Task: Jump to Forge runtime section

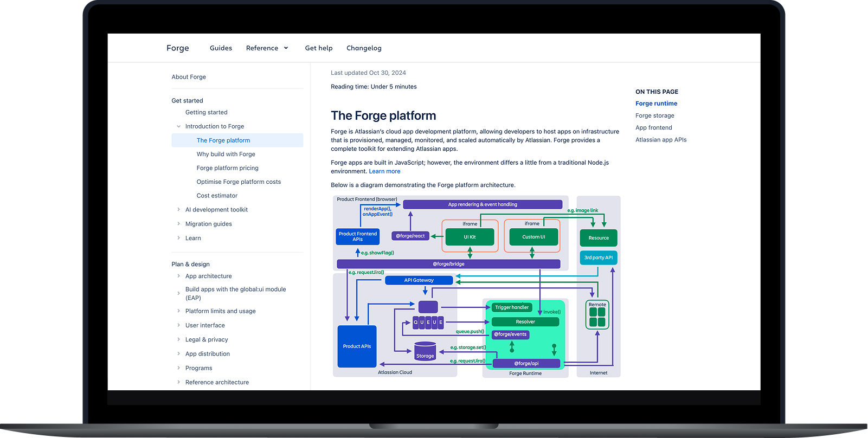Action: pos(656,104)
